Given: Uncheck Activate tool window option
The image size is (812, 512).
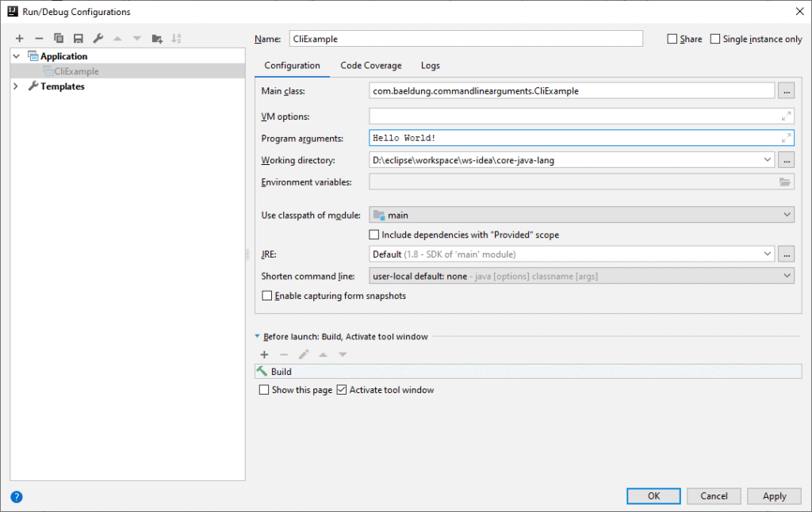Looking at the screenshot, I should [x=343, y=390].
